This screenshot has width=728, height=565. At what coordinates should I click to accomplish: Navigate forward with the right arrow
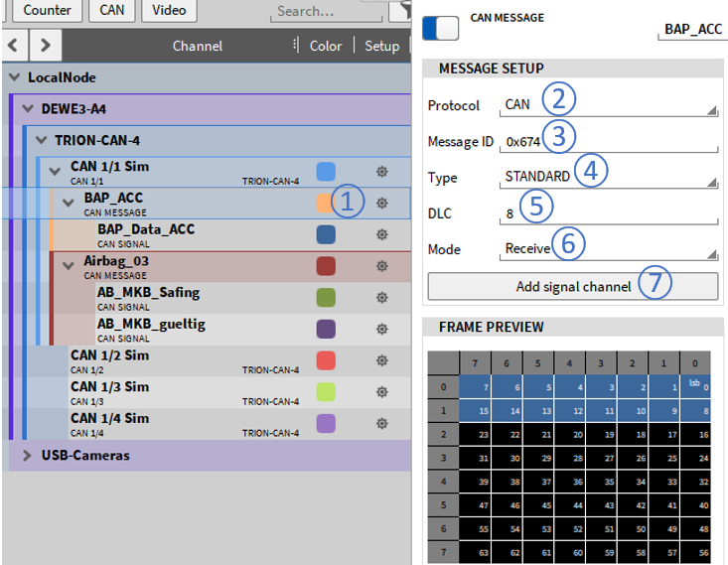(x=46, y=45)
